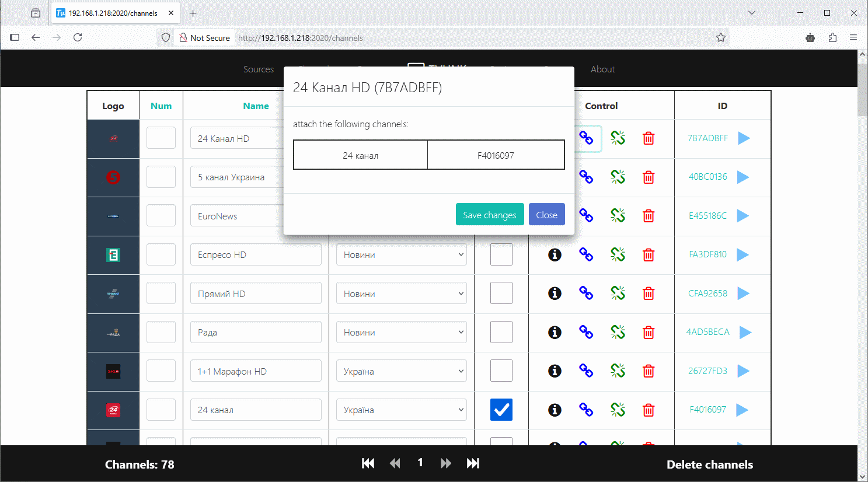Play channel 7B7ADBFF using its play arrow
The image size is (868, 482).
point(744,138)
